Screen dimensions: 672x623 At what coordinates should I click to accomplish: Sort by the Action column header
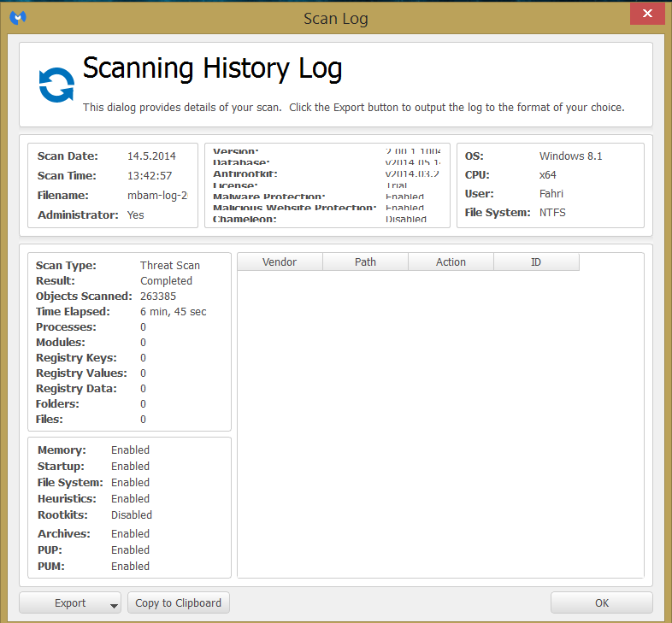[451, 262]
